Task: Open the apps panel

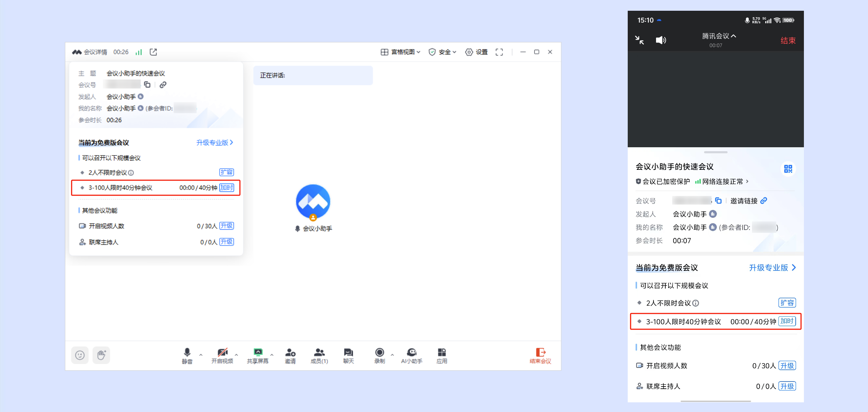Action: point(442,356)
